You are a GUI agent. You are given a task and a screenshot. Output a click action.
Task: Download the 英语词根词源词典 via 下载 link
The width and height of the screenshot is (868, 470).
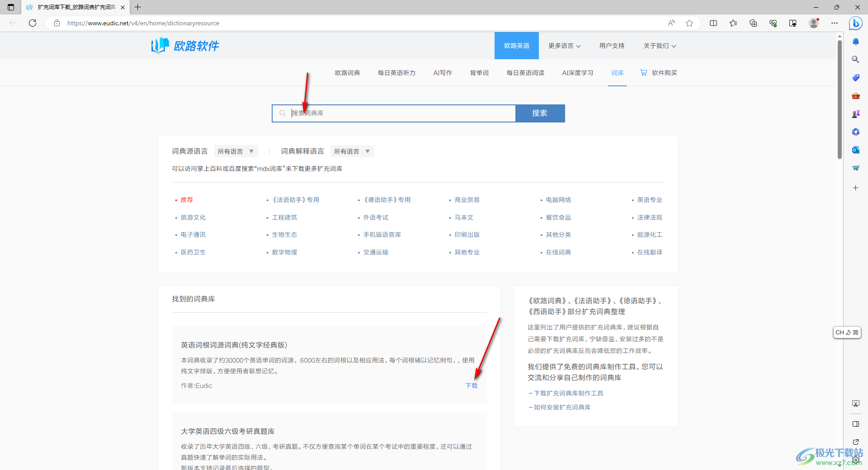click(x=472, y=385)
